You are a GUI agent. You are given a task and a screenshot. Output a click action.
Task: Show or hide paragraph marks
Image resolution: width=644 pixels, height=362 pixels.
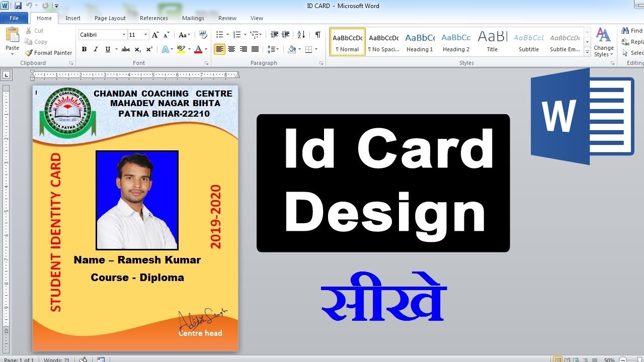click(x=317, y=35)
